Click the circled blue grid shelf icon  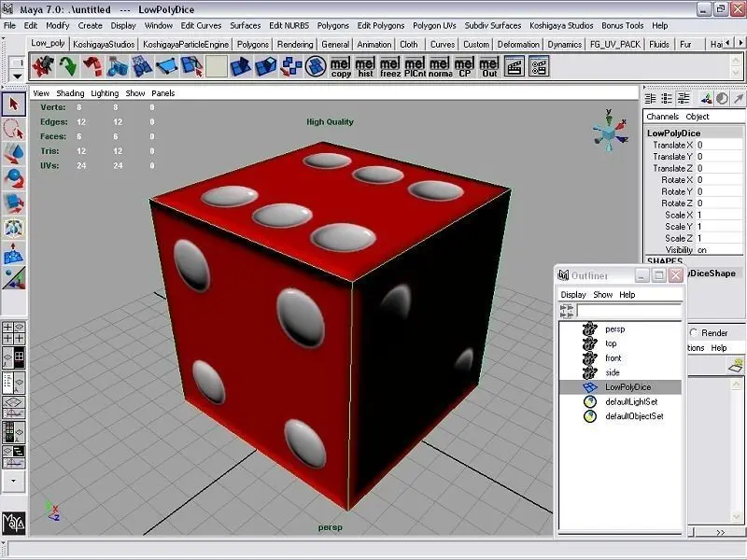(x=316, y=66)
